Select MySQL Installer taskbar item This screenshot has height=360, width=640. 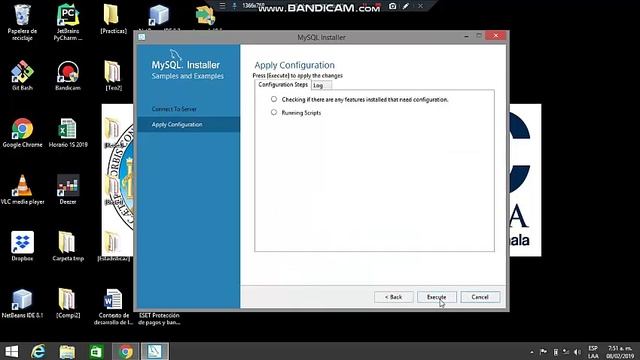155,351
